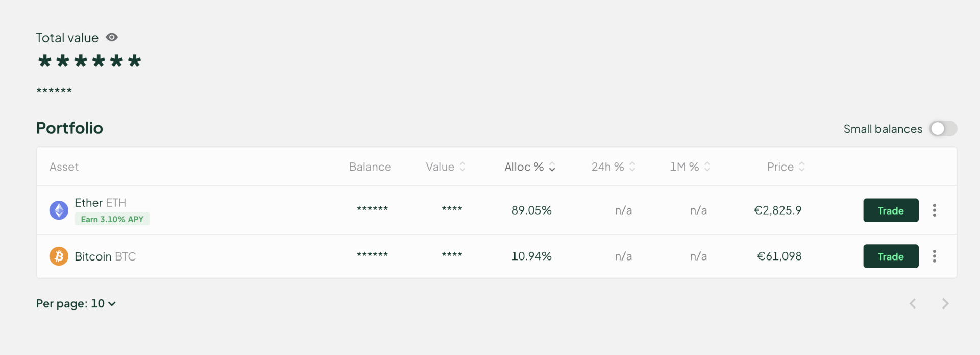Enable the Small balances switch
The height and width of the screenshot is (355, 980).
(x=943, y=128)
